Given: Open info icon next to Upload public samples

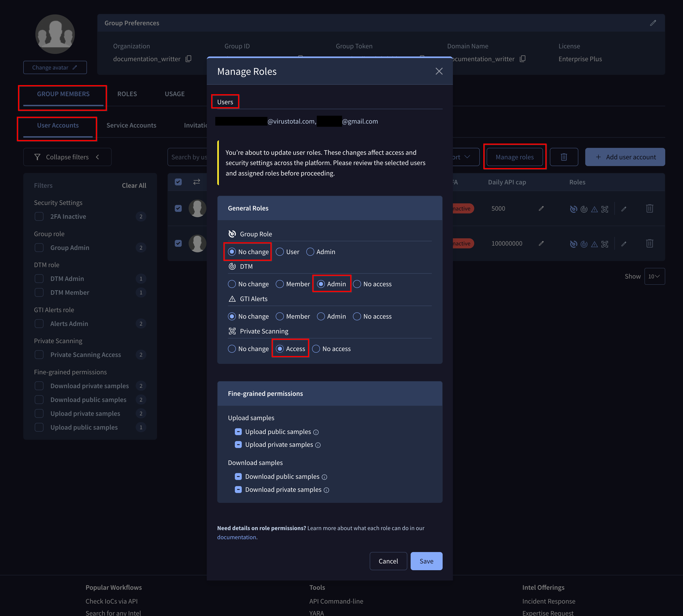Looking at the screenshot, I should [316, 432].
